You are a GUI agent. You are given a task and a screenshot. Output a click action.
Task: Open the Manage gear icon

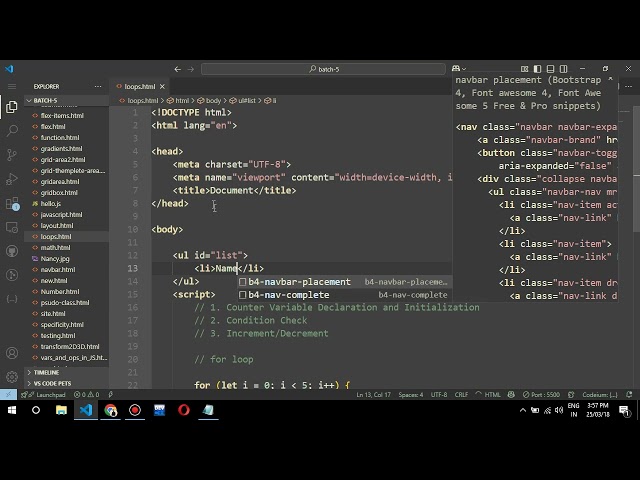(x=12, y=376)
